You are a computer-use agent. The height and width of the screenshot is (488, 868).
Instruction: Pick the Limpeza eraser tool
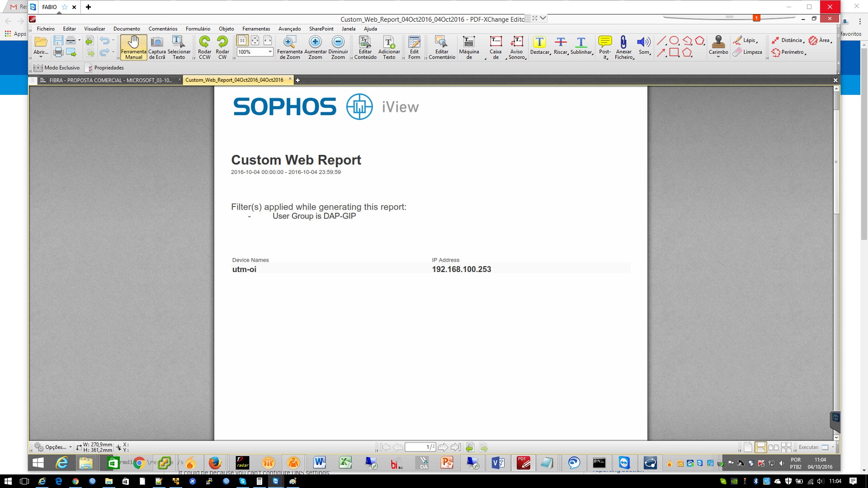pyautogui.click(x=747, y=52)
